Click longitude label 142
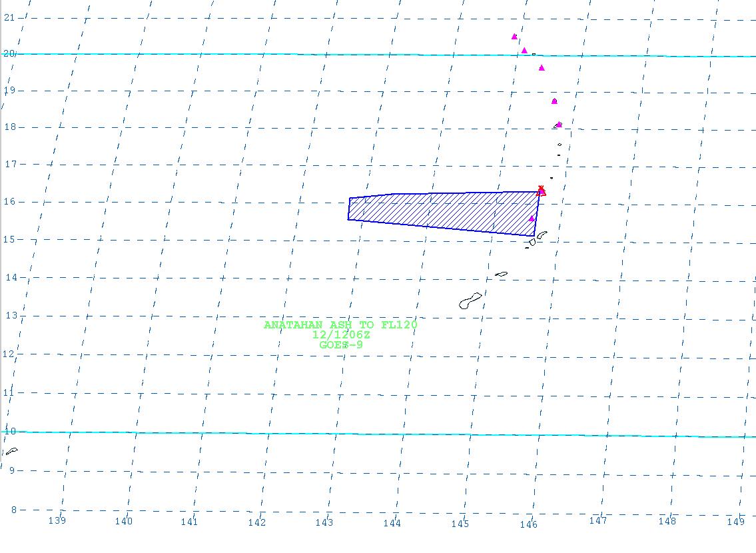 click(x=256, y=522)
